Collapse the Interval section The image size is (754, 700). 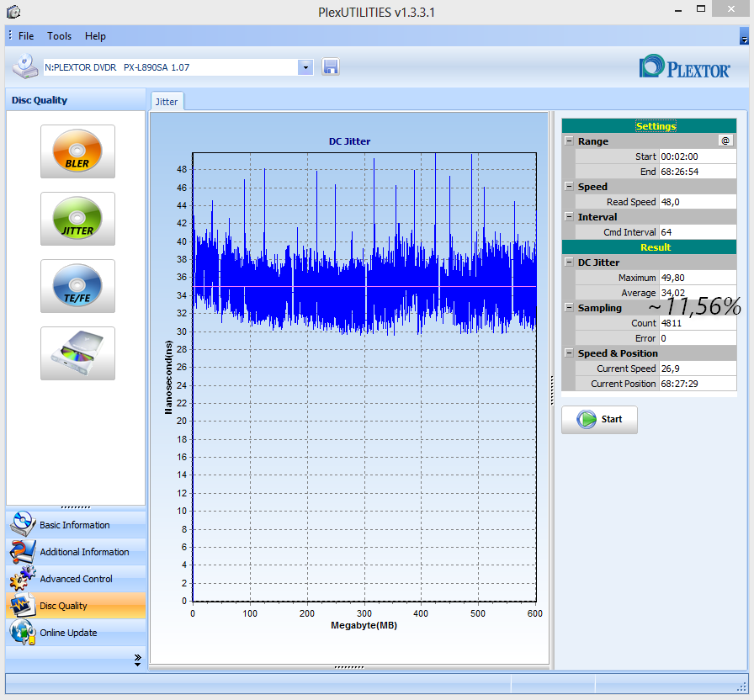pyautogui.click(x=569, y=216)
